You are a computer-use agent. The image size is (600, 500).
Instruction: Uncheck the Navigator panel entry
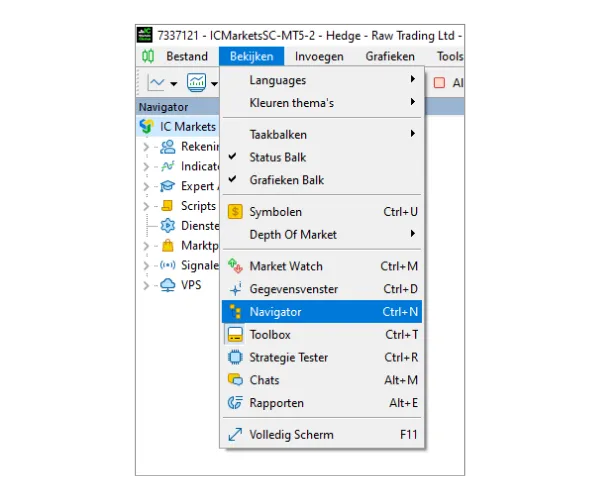275,312
